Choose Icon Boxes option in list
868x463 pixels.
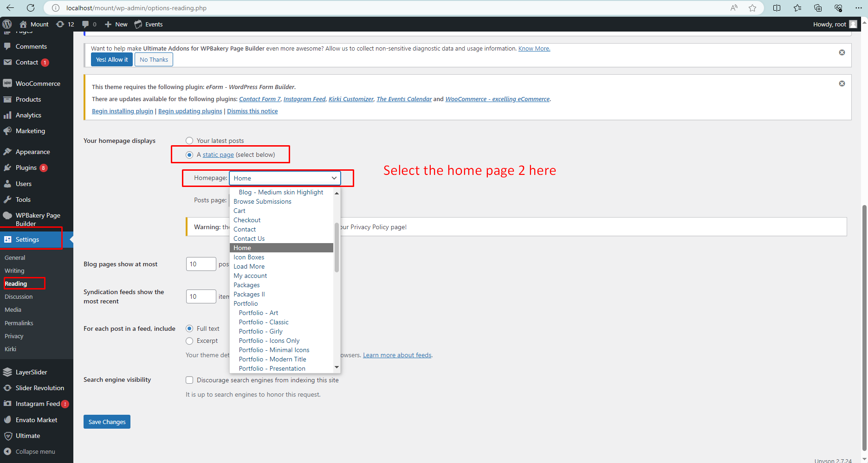point(281,257)
